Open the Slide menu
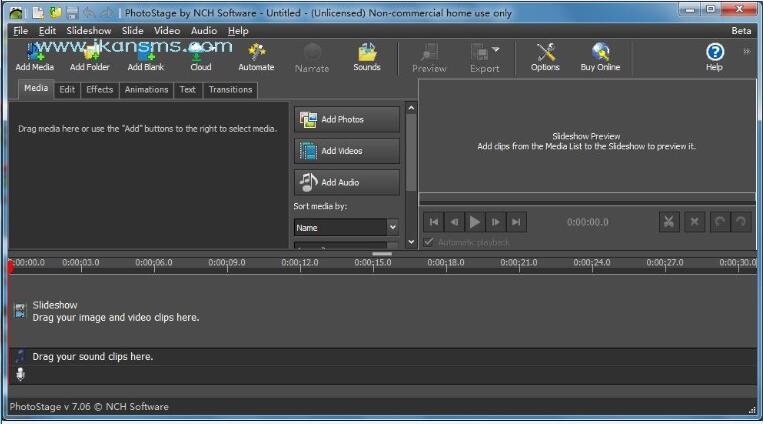763x424 pixels. click(132, 30)
